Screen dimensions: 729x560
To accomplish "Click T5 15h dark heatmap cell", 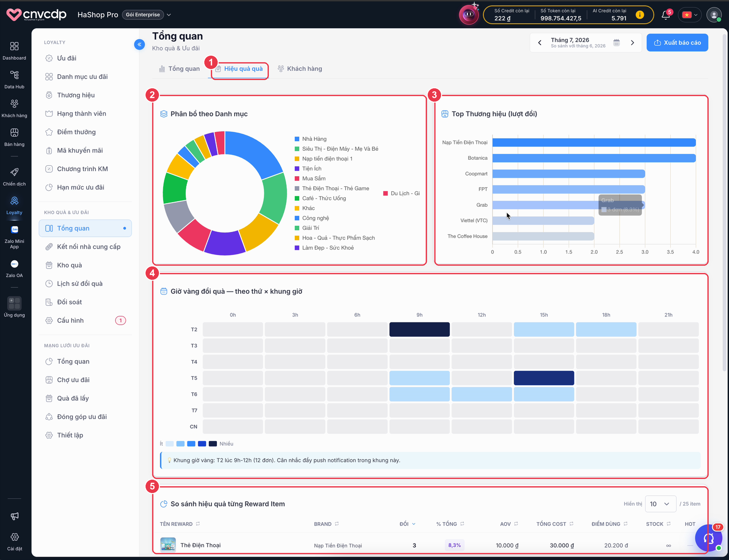I will pyautogui.click(x=544, y=378).
